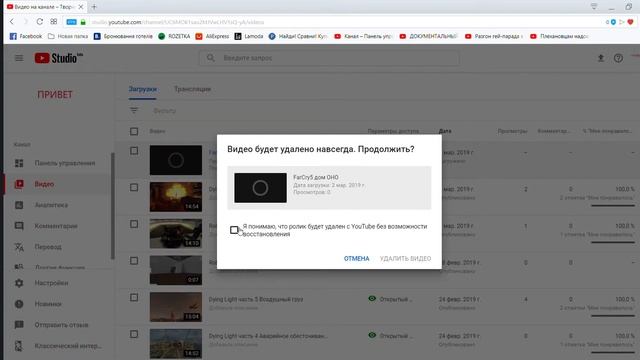Click the heart bookmark icon in the address bar

click(631, 22)
